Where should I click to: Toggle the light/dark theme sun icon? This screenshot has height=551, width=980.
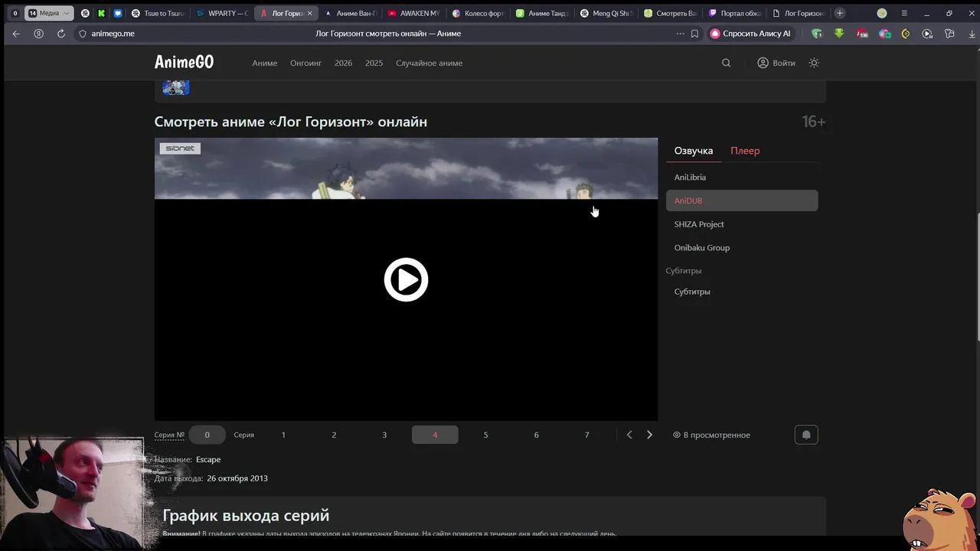tap(814, 63)
